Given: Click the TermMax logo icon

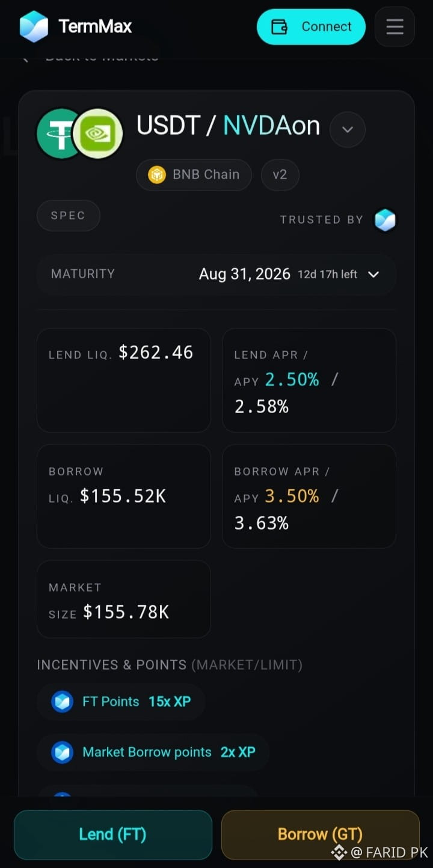Looking at the screenshot, I should click(34, 26).
